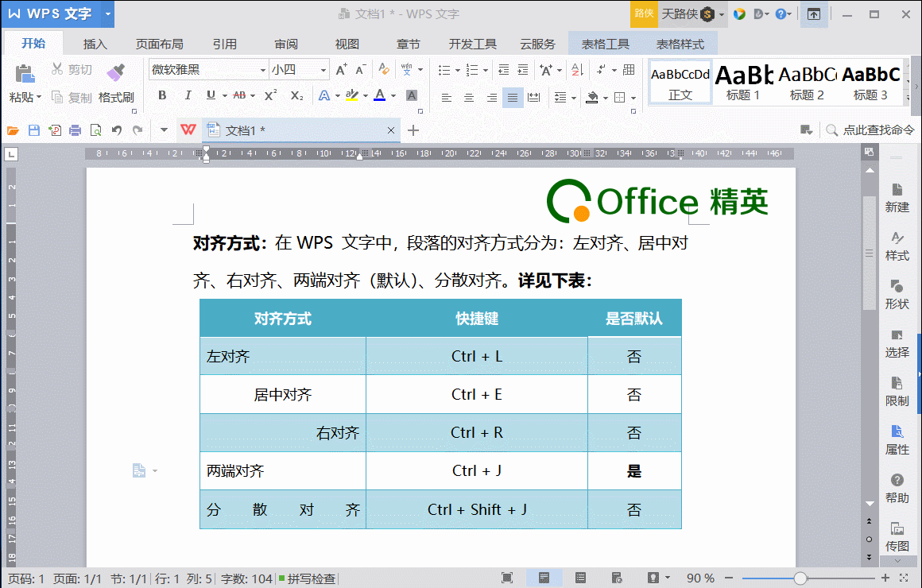Enable center alignment button
The image size is (922, 588).
click(x=469, y=98)
